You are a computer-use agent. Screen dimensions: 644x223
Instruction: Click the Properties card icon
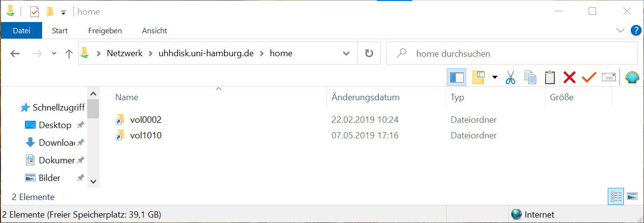[608, 77]
